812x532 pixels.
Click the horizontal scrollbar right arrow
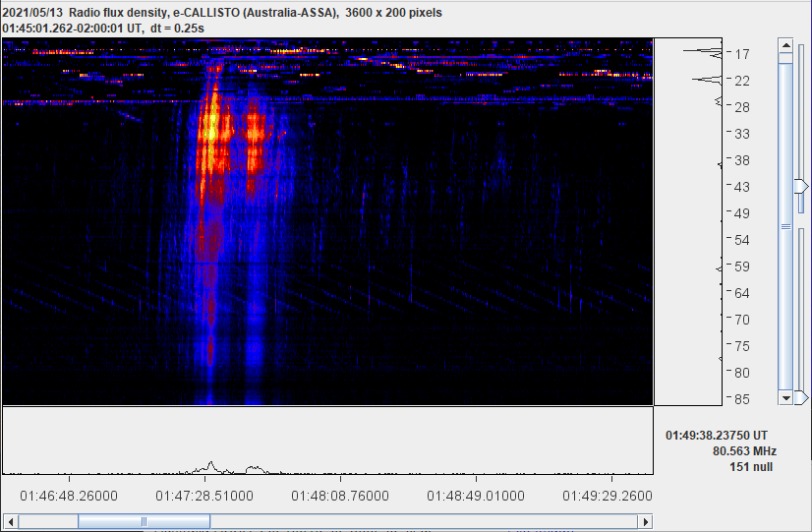pyautogui.click(x=645, y=521)
